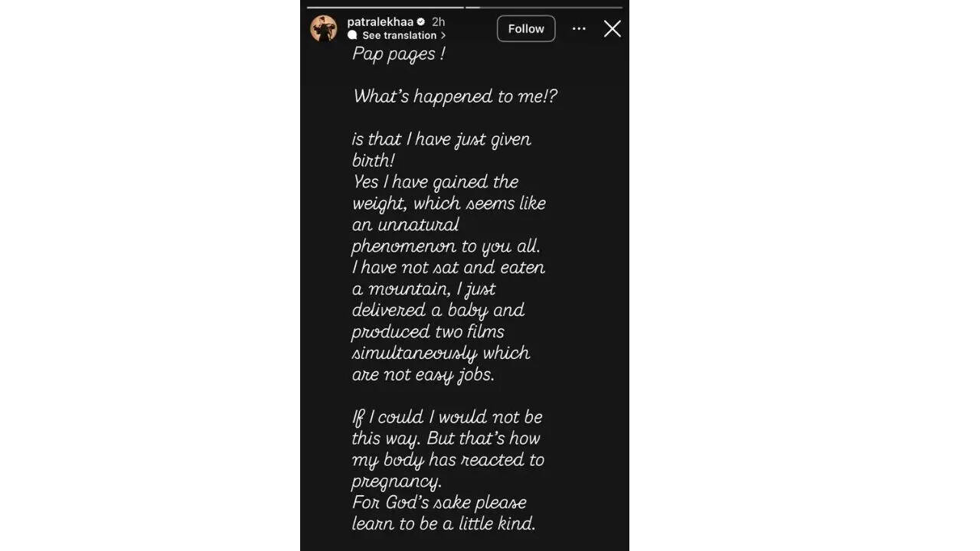Select the See translation link
The height and width of the screenshot is (551, 980).
399,35
